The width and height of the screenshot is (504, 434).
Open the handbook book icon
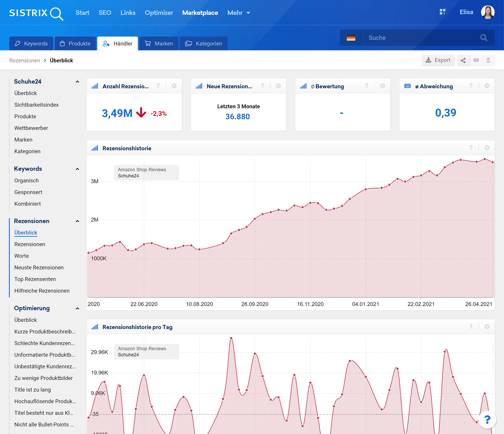point(476,60)
